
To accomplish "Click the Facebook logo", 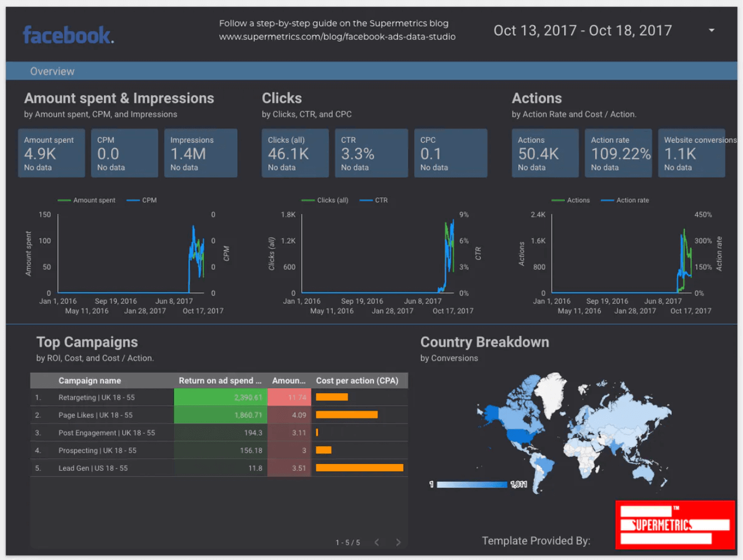I will point(68,35).
